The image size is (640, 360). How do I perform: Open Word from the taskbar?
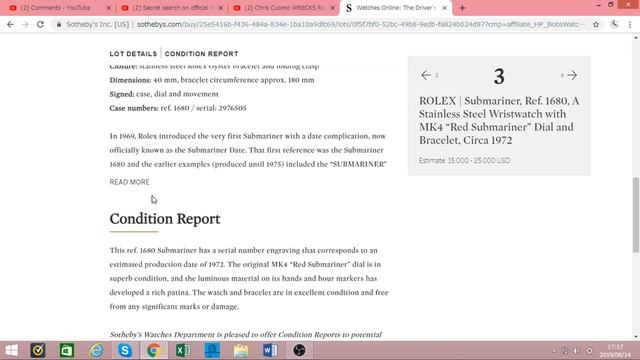click(x=270, y=351)
